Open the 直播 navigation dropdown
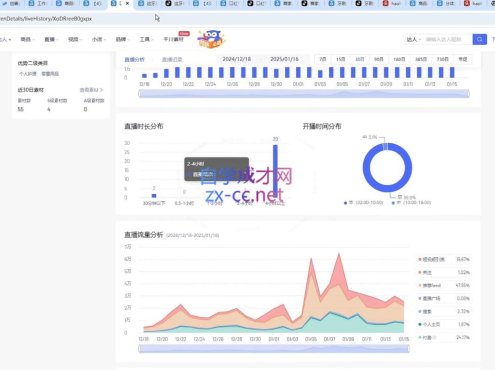 click(x=51, y=39)
